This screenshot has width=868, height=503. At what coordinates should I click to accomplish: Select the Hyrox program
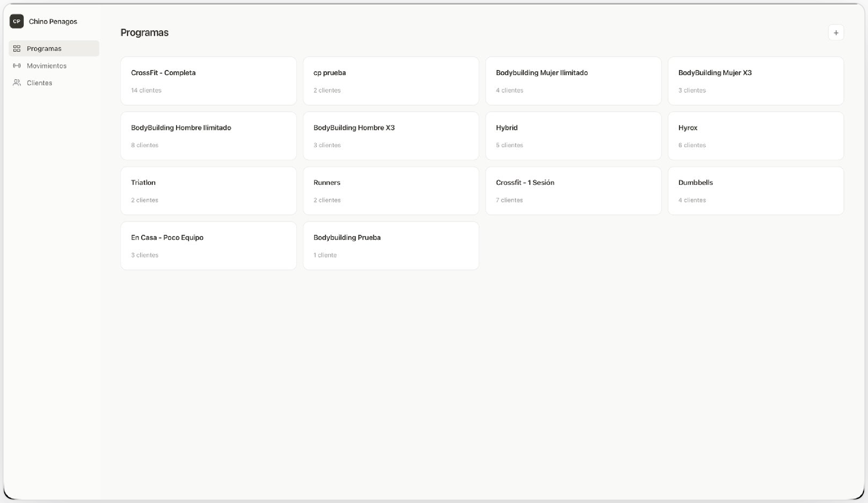click(x=756, y=136)
